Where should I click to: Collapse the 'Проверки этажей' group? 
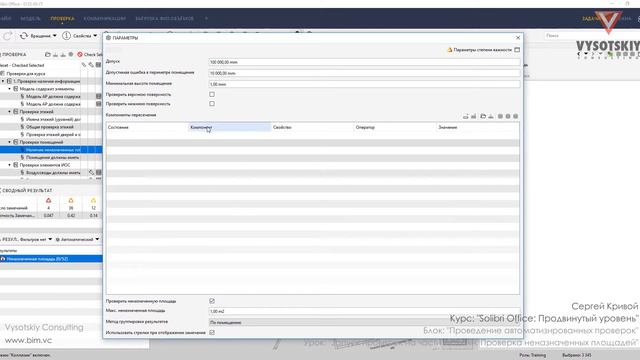tap(10, 111)
